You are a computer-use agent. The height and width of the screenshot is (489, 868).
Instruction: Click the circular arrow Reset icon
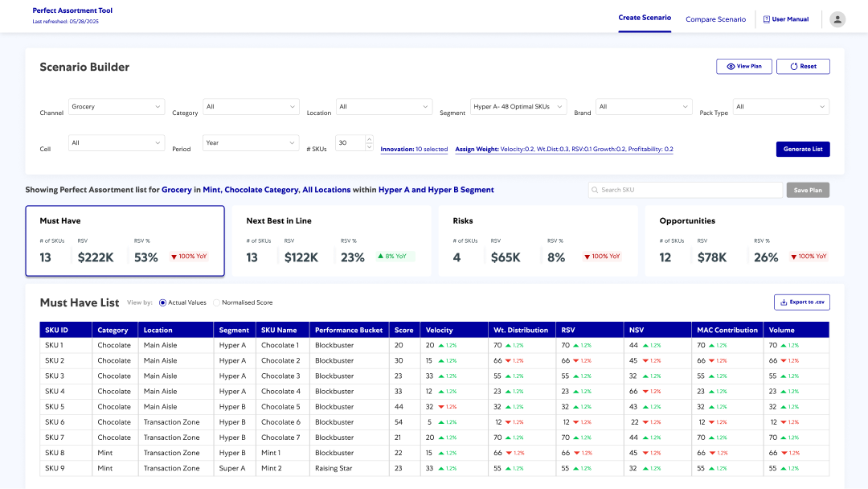[794, 67]
